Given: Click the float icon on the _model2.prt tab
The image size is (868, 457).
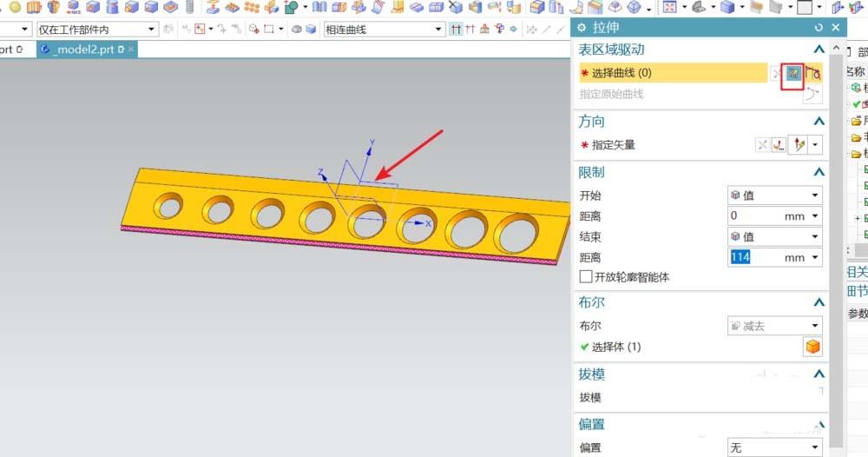Looking at the screenshot, I should [122, 50].
